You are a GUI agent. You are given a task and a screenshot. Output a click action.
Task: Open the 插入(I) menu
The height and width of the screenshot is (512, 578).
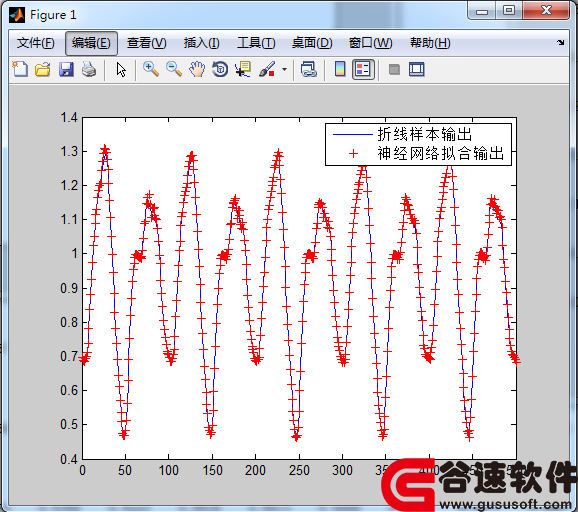[x=202, y=43]
